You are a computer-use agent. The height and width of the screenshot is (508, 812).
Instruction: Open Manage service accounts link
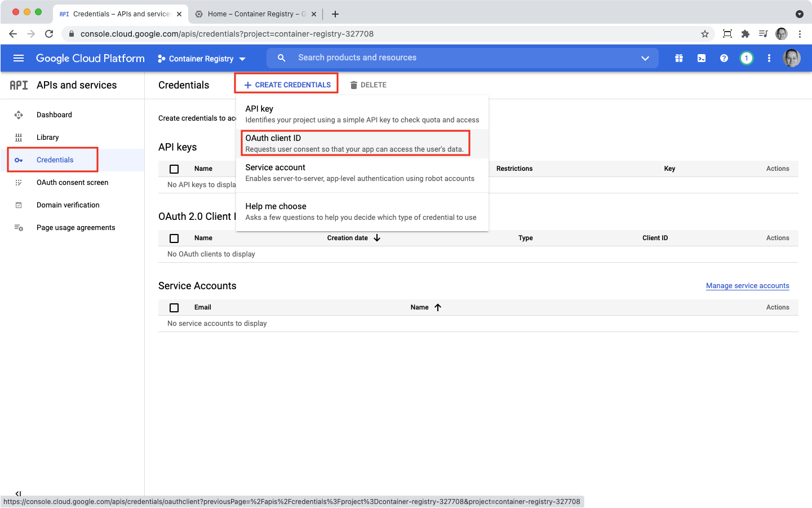pos(748,286)
